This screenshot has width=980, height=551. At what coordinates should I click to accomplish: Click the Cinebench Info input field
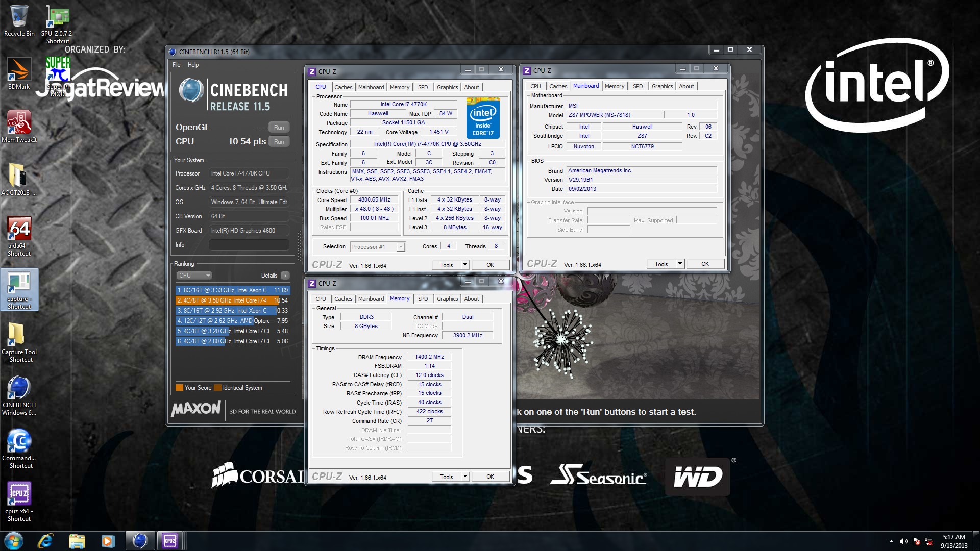pos(249,245)
